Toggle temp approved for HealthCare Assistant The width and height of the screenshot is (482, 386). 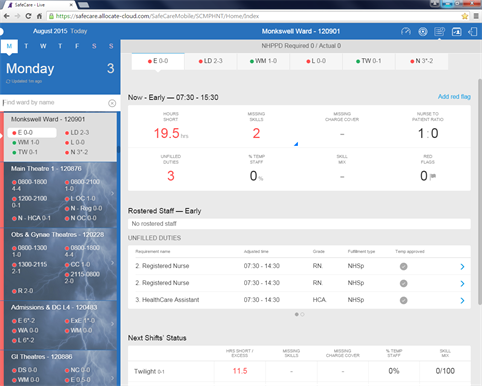point(403,300)
